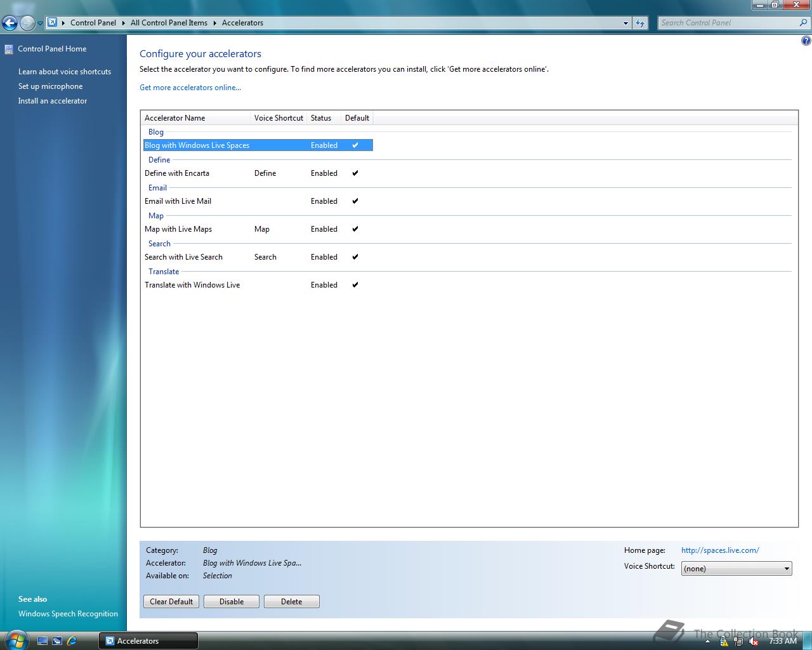
Task: Open Set up microphone link
Action: point(50,86)
